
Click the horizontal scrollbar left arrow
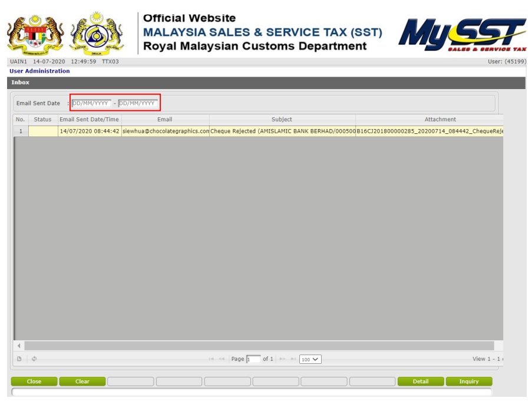tap(18, 346)
